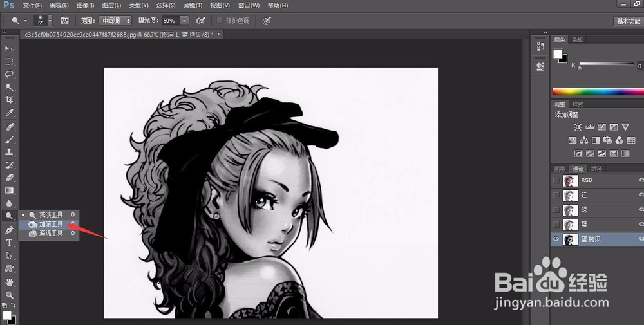Select the Blur tool
Screen dimensions: 644x325
point(9,203)
